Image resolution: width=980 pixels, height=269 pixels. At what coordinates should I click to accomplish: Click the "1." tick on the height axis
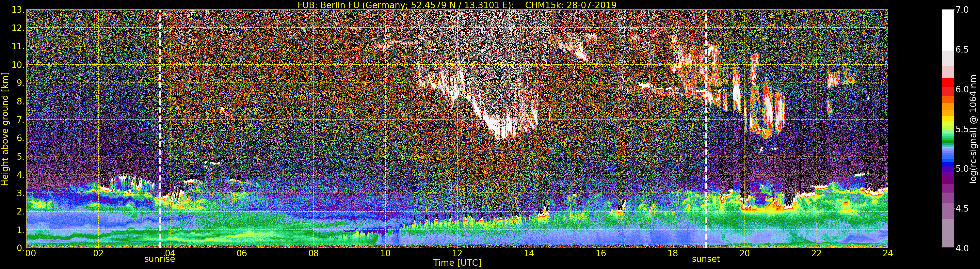tap(21, 230)
